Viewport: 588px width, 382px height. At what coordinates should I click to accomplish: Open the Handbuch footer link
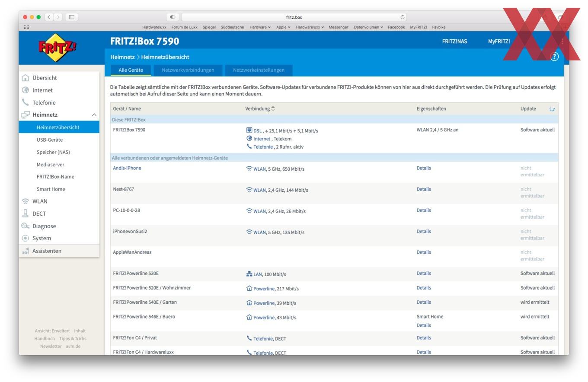45,339
